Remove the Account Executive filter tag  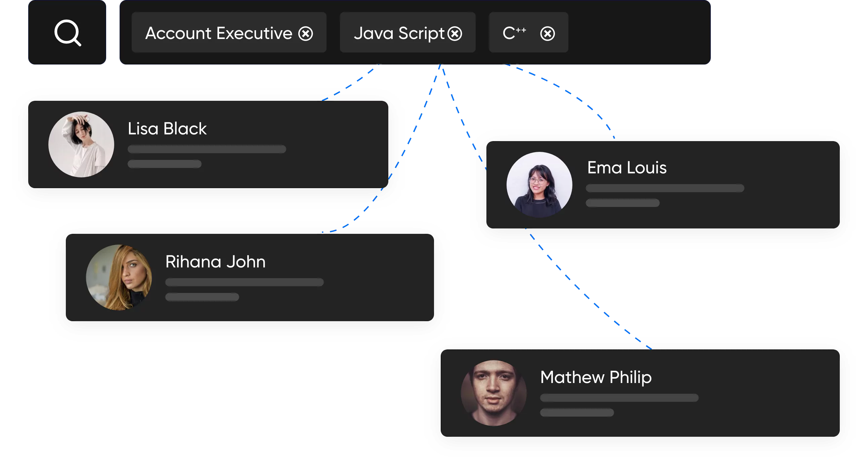(x=306, y=34)
